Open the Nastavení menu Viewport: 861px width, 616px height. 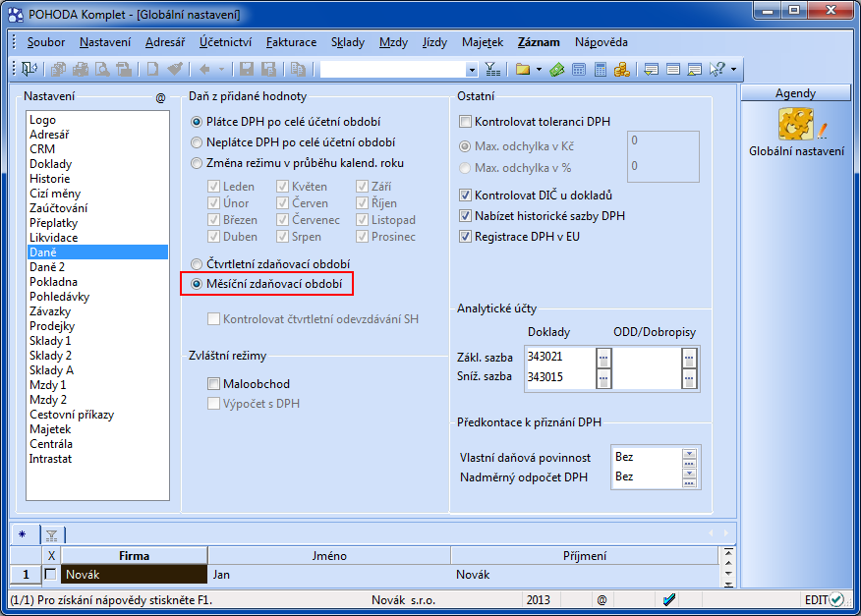pyautogui.click(x=105, y=42)
